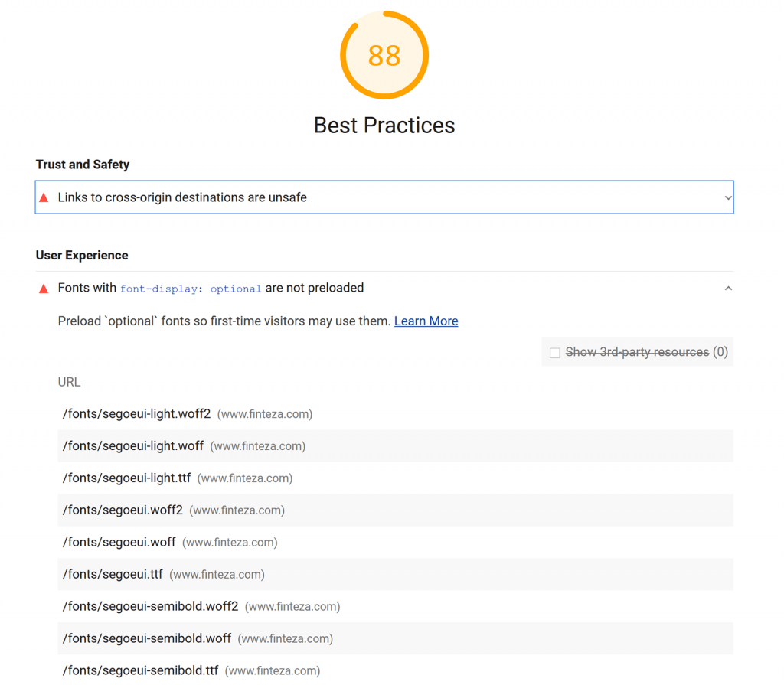Image resolution: width=784 pixels, height=685 pixels.
Task: Open the Learn More link
Action: [x=426, y=321]
